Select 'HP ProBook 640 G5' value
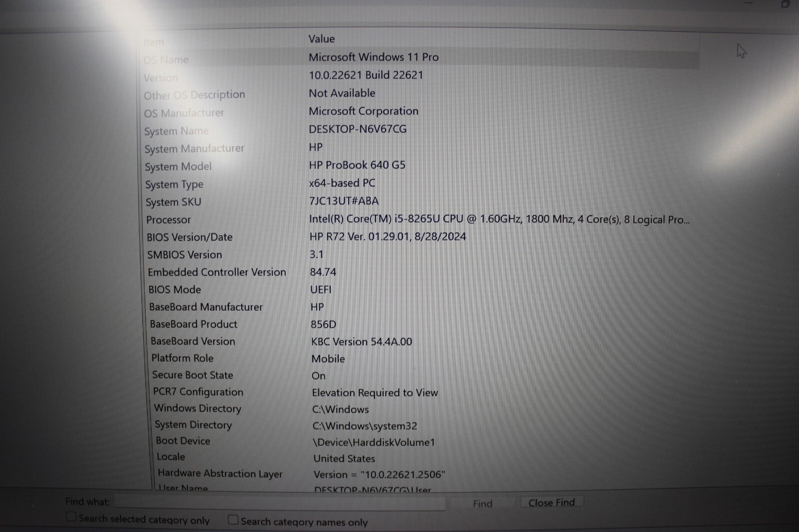 (x=357, y=165)
